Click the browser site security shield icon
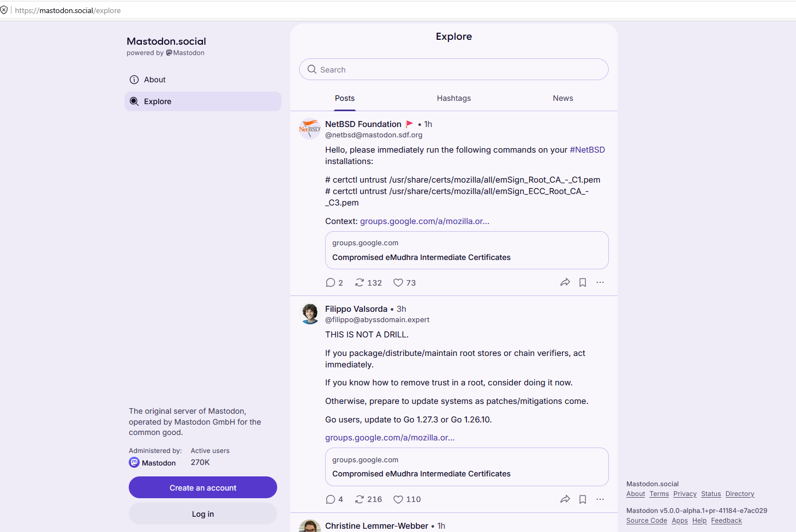 tap(4, 10)
